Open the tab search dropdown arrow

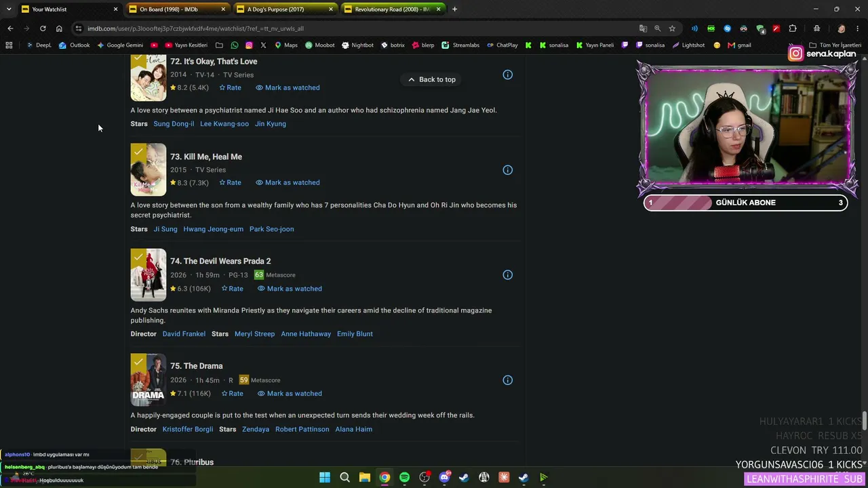click(x=9, y=9)
